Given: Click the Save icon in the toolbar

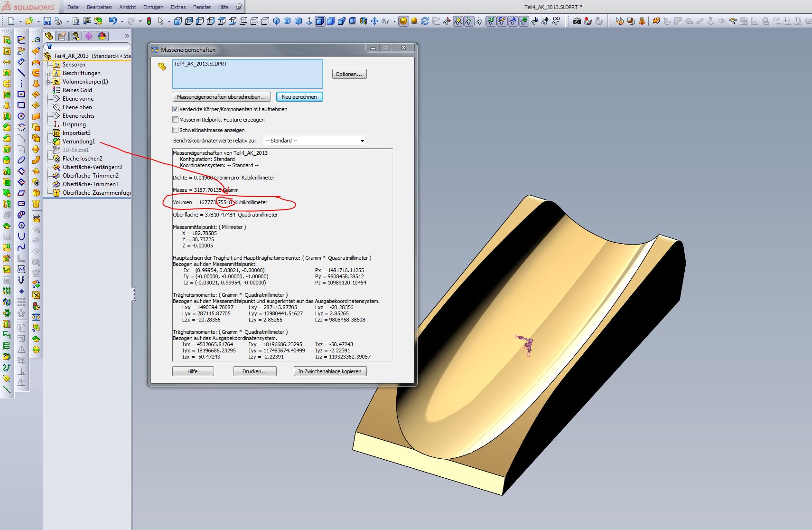Looking at the screenshot, I should (x=47, y=21).
